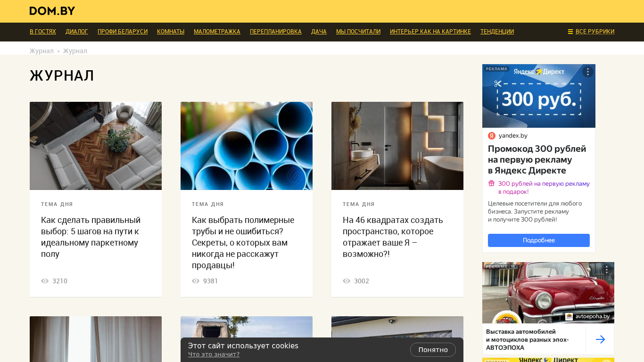Open the 46 square meters article title
The image size is (644, 362).
click(x=393, y=237)
